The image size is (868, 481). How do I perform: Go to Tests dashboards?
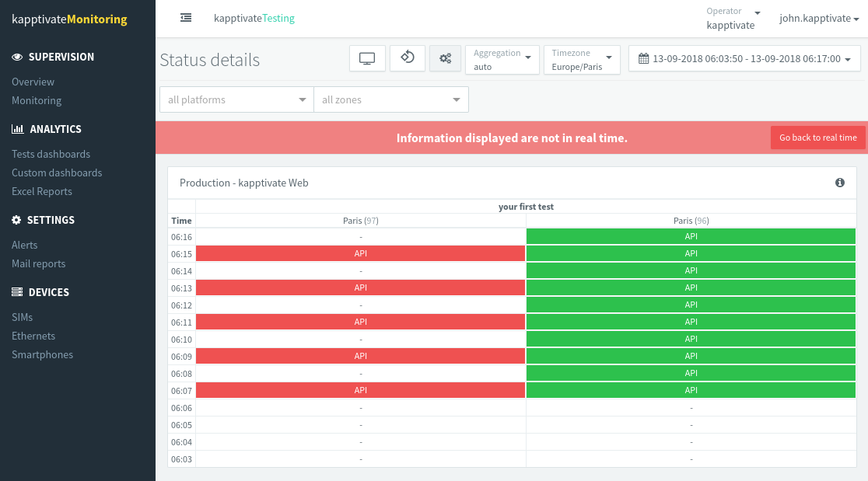tap(51, 154)
